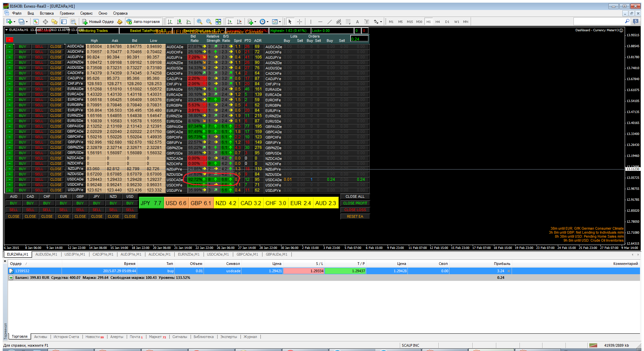Screen dimensions: 644x351
Task: Switch to the USDCADe,M1 chart tab
Action: [218, 254]
